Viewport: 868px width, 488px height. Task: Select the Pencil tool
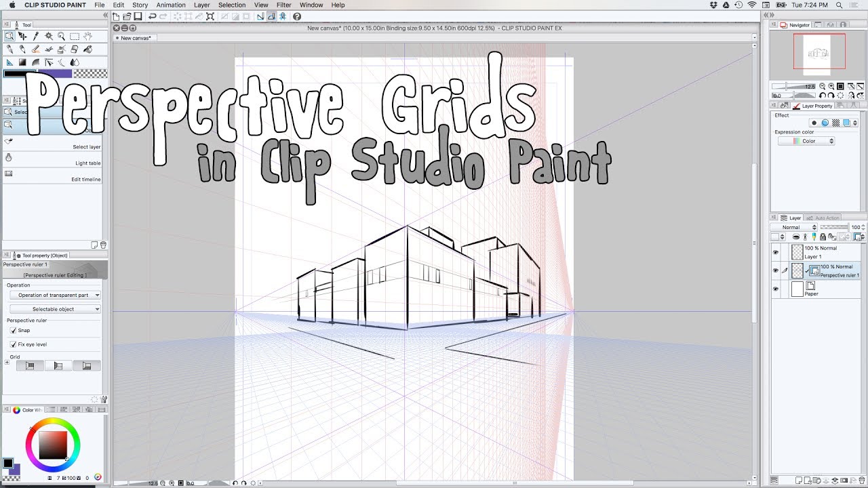tap(22, 49)
